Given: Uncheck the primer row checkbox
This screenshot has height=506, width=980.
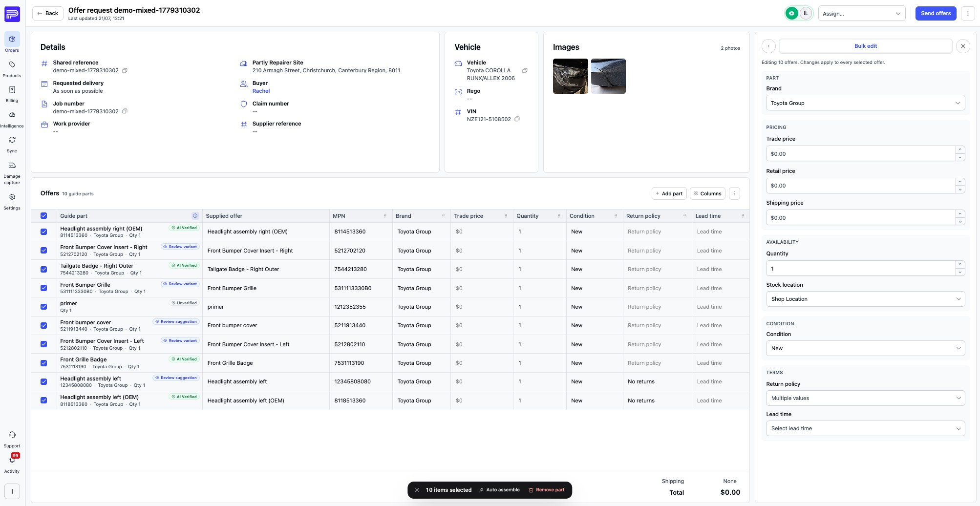Looking at the screenshot, I should [44, 307].
